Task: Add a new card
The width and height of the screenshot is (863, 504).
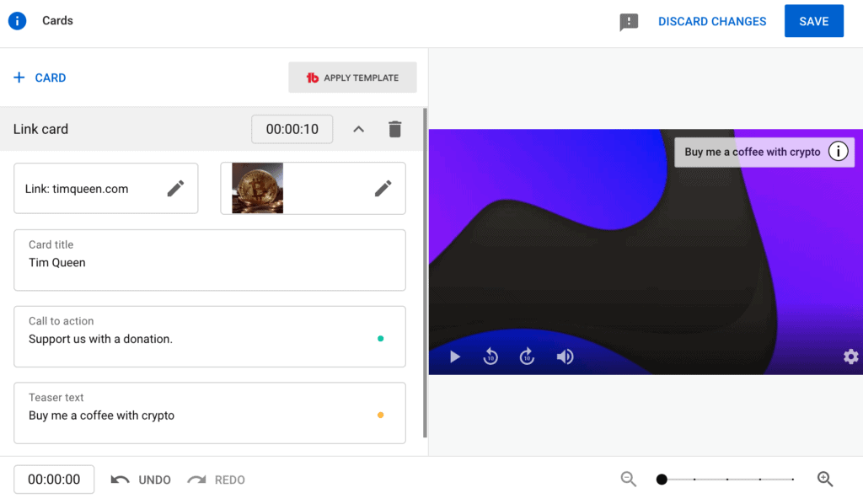Action: tap(40, 78)
